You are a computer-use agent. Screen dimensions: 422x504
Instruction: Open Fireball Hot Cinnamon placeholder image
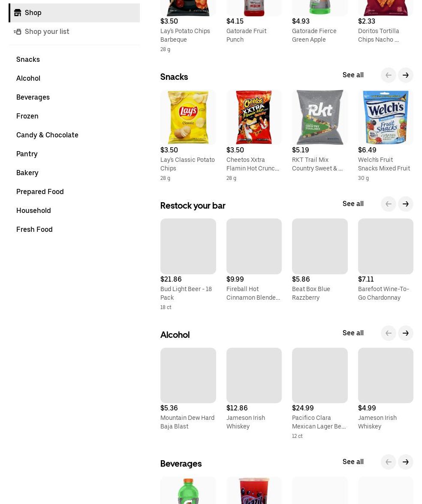tap(254, 246)
